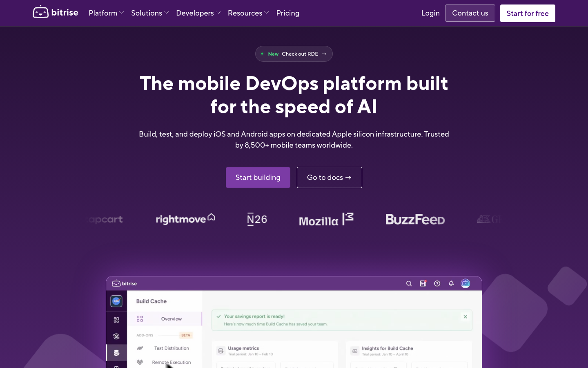Click the BuzzFeed customer logo
This screenshot has width=588, height=368.
[x=415, y=219]
